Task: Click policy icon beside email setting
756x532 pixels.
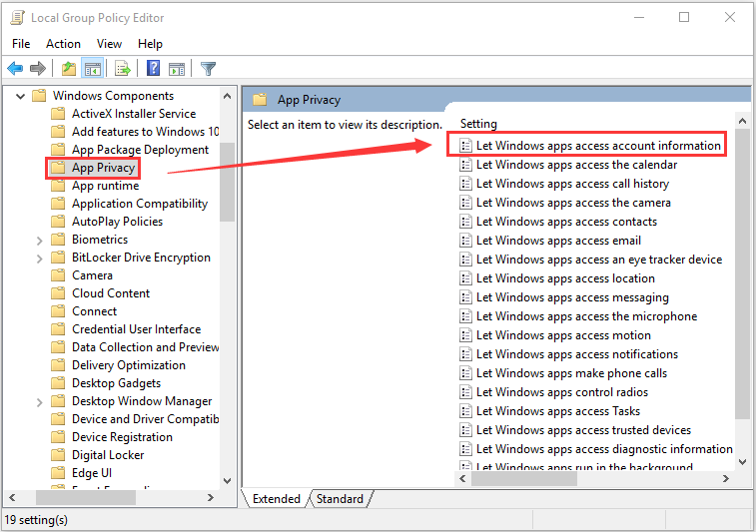Action: pyautogui.click(x=465, y=241)
